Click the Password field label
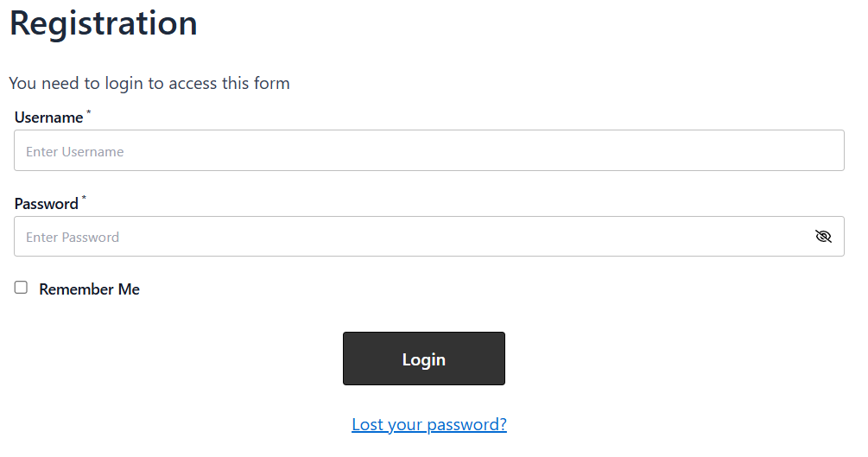Image resolution: width=868 pixels, height=457 pixels. click(46, 204)
